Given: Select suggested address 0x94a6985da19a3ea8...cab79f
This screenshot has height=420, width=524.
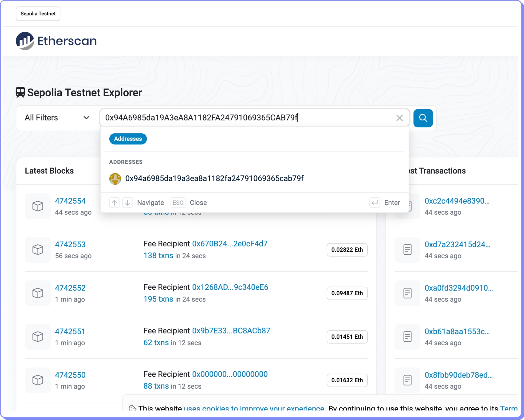Looking at the screenshot, I should [x=214, y=179].
